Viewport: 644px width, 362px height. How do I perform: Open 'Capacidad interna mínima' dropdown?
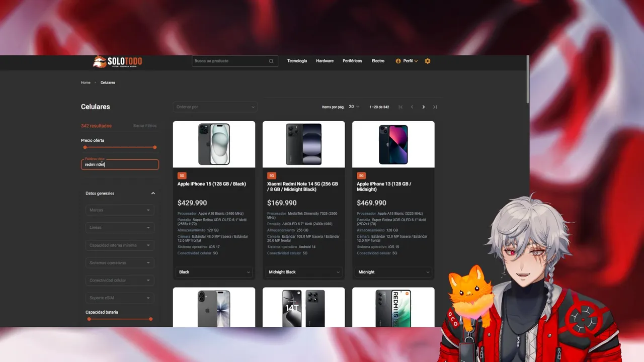(120, 245)
